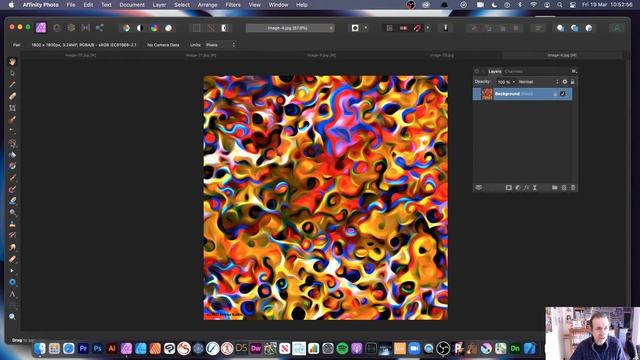The width and height of the screenshot is (640, 360).
Task: Open Photoshop from the Dock
Action: [x=97, y=348]
